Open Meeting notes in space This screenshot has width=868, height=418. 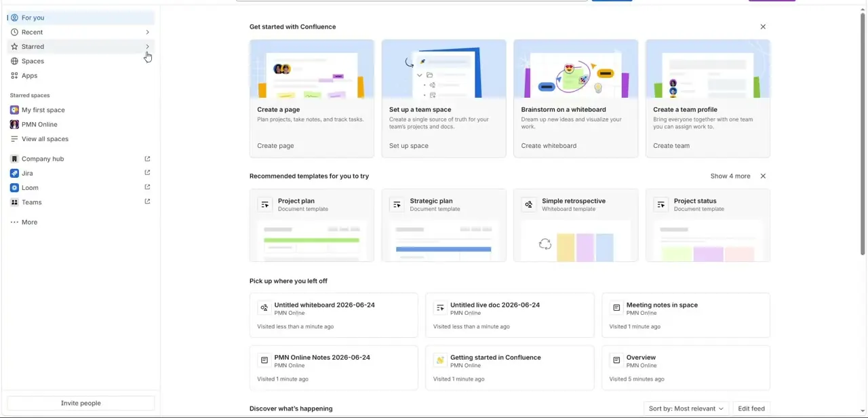686,316
